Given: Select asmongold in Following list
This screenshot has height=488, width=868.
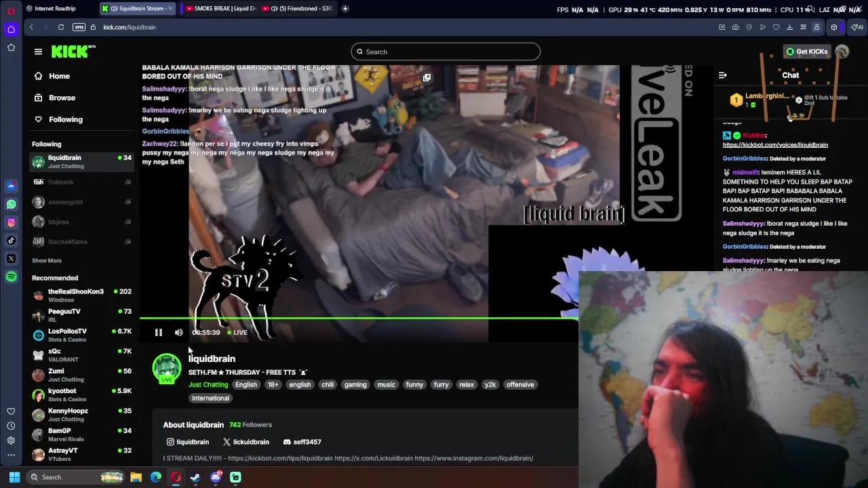Looking at the screenshot, I should (x=81, y=202).
